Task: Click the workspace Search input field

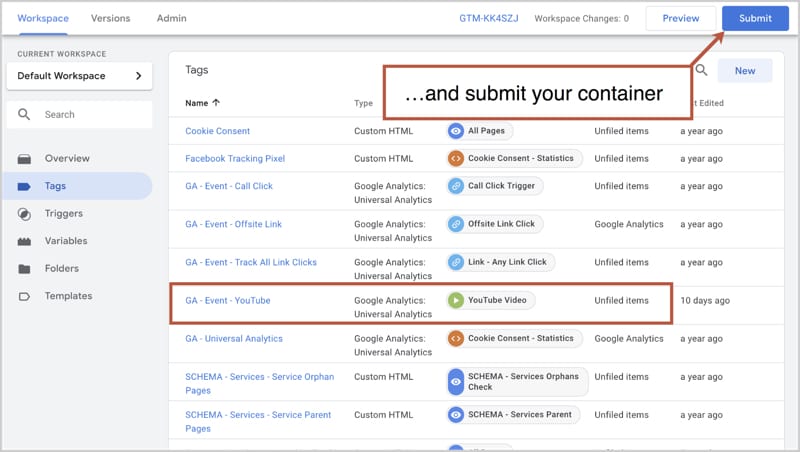Action: click(80, 114)
